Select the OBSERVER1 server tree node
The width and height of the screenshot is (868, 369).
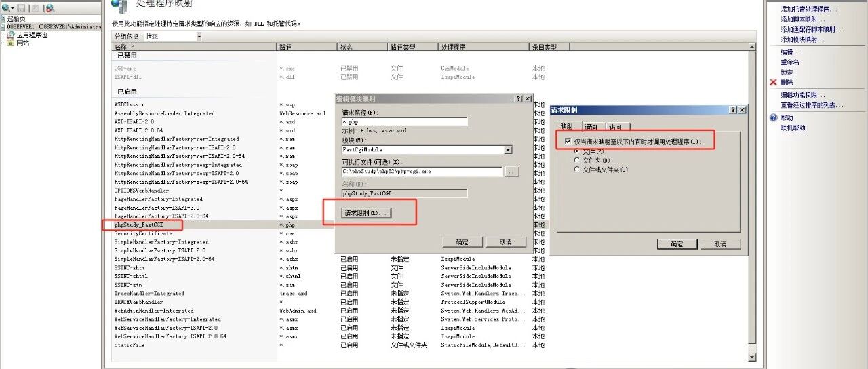pos(54,27)
